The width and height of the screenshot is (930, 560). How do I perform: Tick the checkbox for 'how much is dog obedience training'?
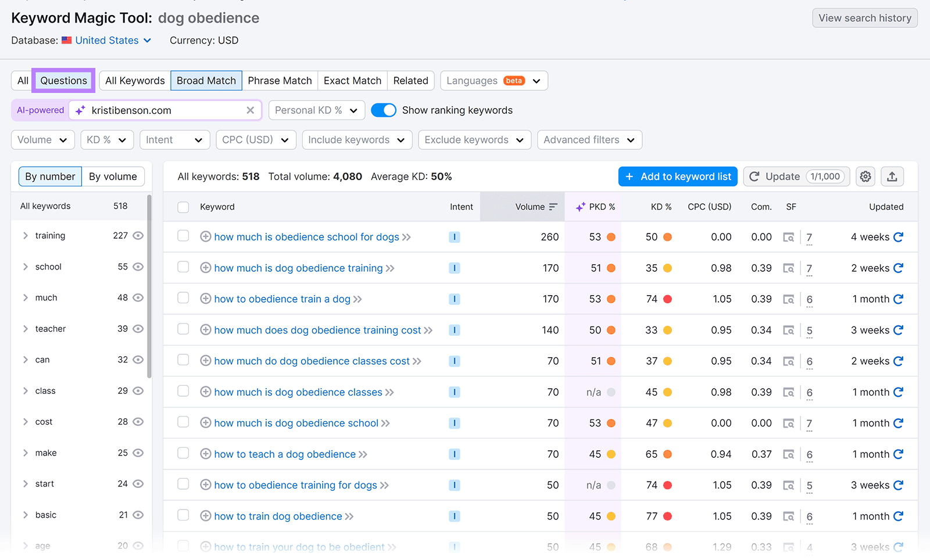click(183, 268)
